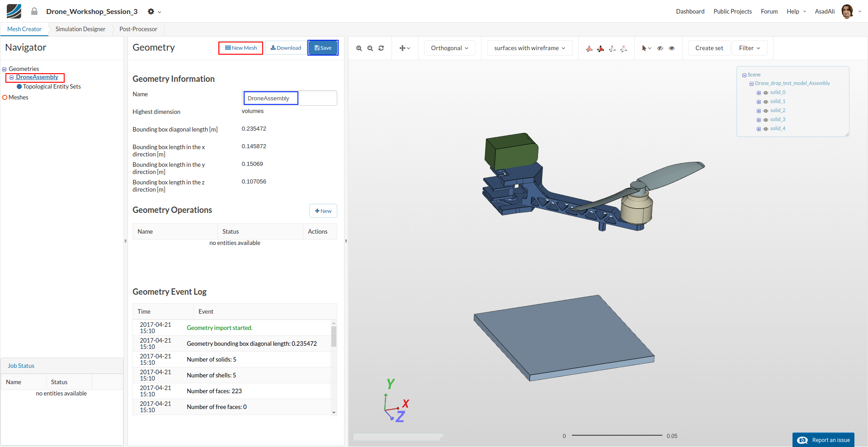Open the Orthogonal projection dropdown
This screenshot has width=868, height=447.
[449, 48]
